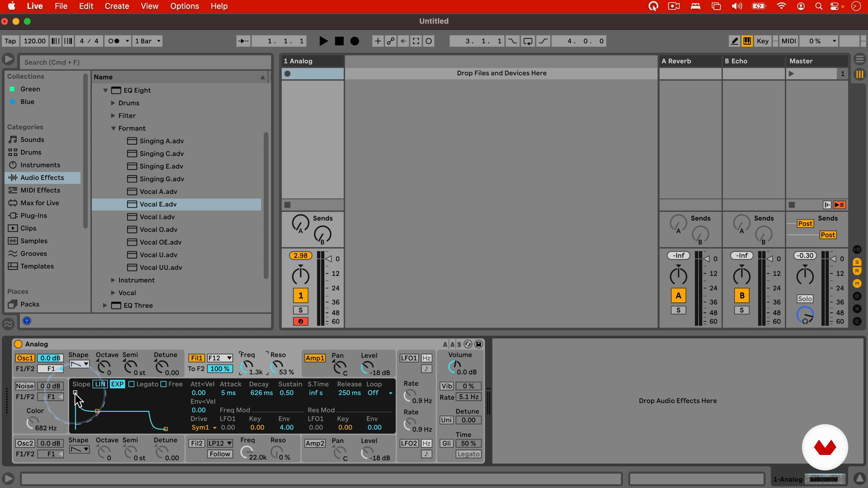Enable the Free checkbox in envelope
Viewport: 868px width, 488px height.
(163, 384)
